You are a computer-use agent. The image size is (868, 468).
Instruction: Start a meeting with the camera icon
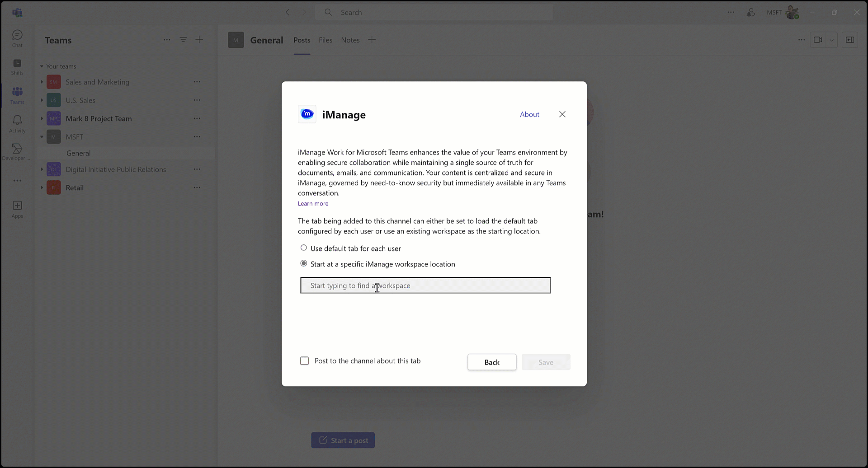pyautogui.click(x=818, y=40)
